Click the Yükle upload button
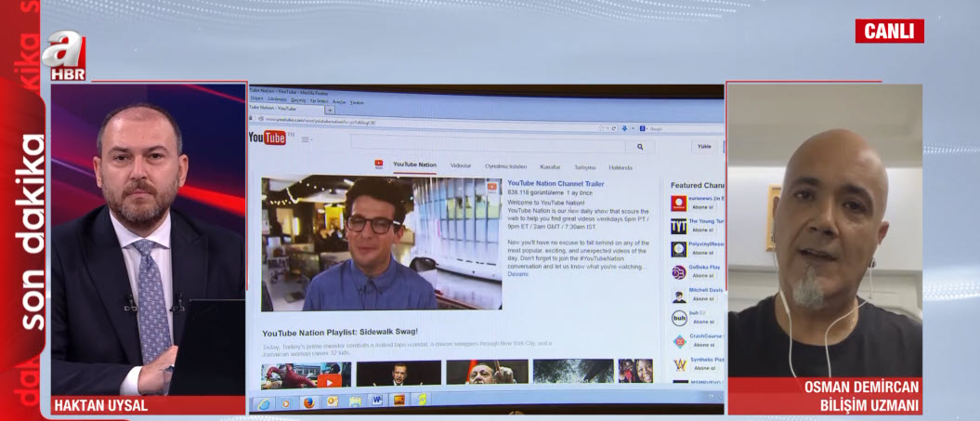The height and width of the screenshot is (421, 980). (x=704, y=146)
